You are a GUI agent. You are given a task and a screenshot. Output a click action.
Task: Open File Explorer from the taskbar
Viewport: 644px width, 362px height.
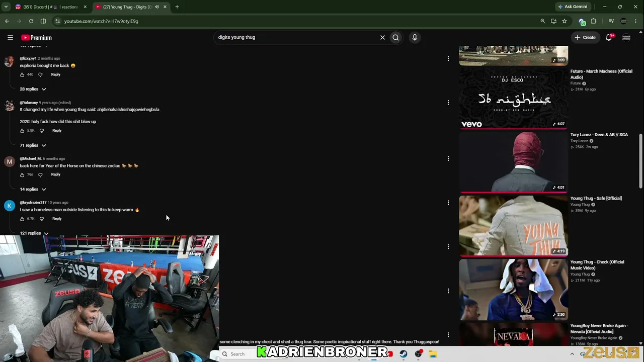433,354
